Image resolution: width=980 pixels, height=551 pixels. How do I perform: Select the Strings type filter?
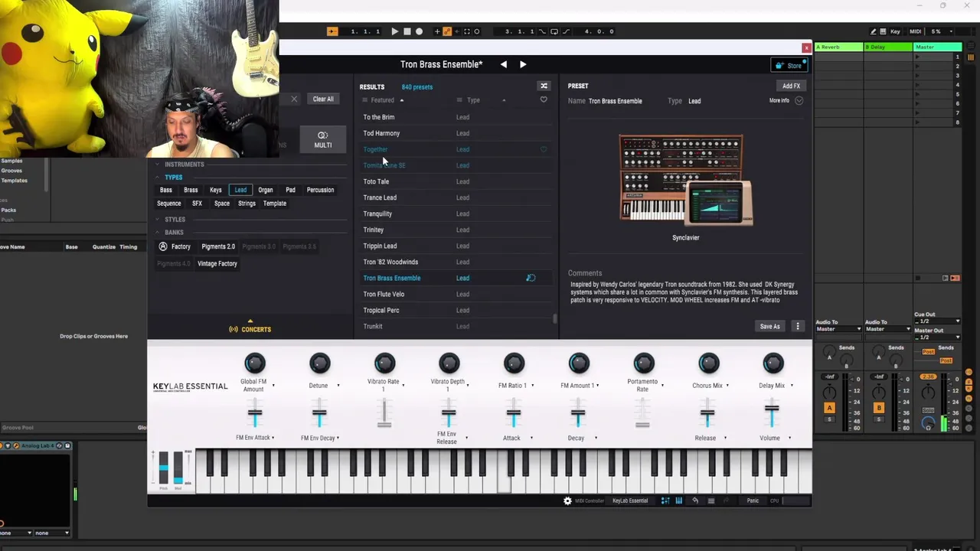point(247,204)
